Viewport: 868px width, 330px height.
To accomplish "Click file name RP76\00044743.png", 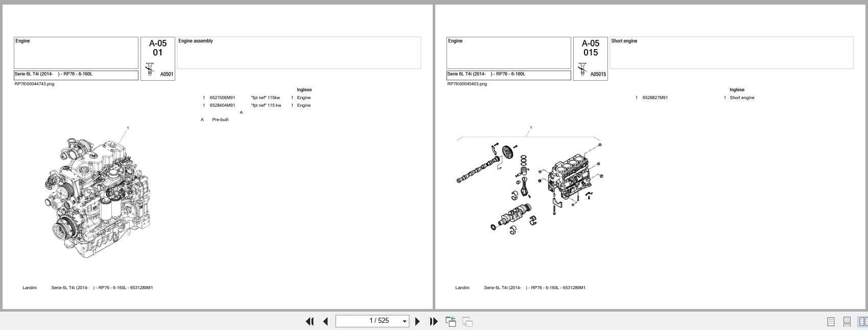I will tap(34, 84).
